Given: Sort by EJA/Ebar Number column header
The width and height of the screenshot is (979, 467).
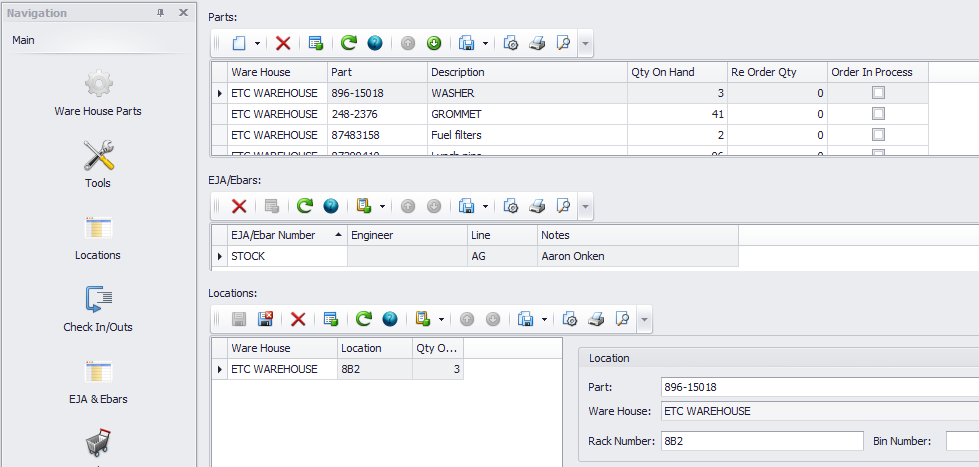Looking at the screenshot, I should coord(287,235).
